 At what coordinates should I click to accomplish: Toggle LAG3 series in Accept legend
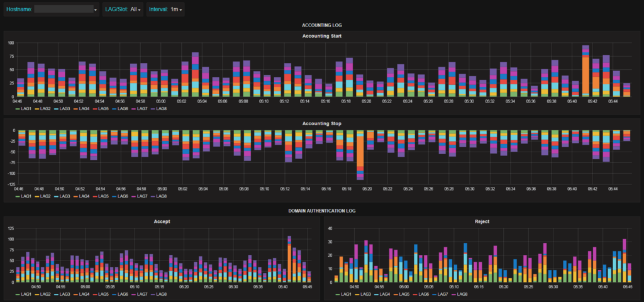click(x=62, y=294)
